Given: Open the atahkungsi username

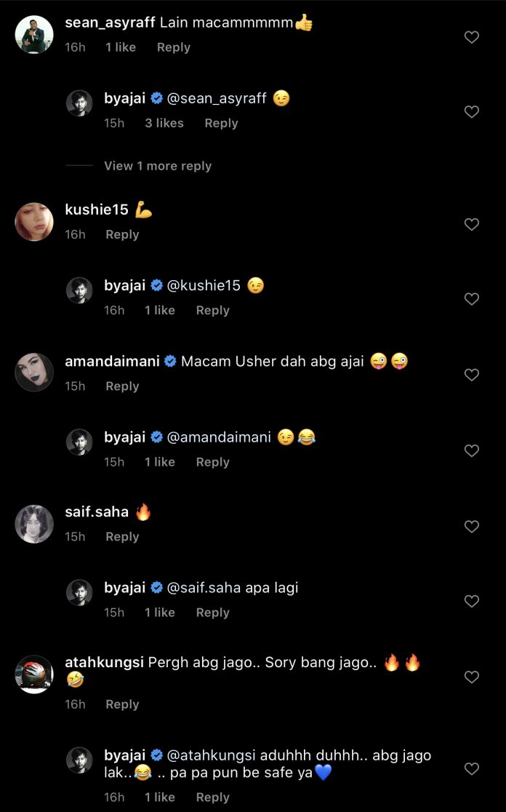Looking at the screenshot, I should (105, 663).
